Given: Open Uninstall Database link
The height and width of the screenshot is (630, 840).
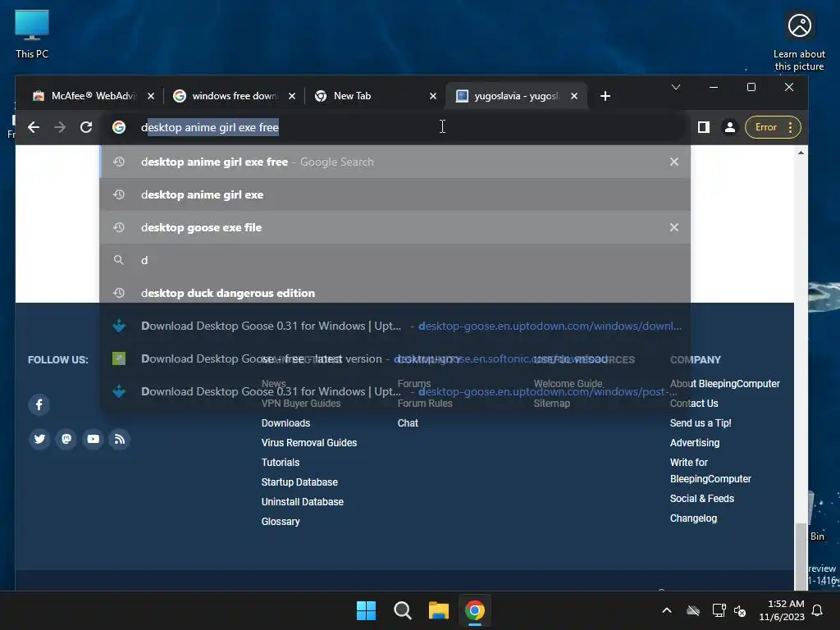Looking at the screenshot, I should tap(302, 502).
